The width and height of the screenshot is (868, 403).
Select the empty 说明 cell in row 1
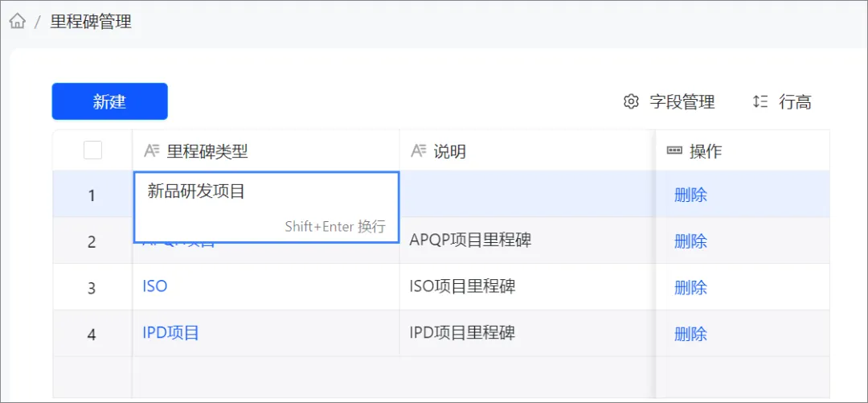pos(527,194)
